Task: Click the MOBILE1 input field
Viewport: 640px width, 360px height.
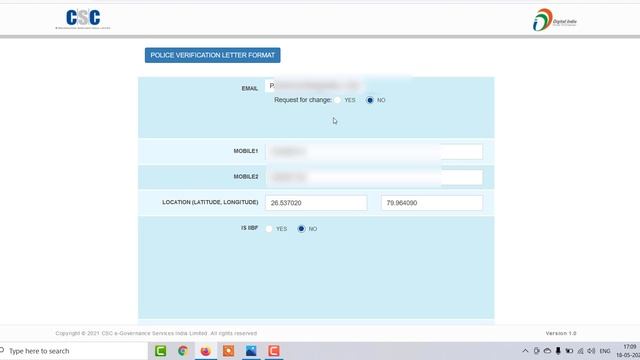Action: (374, 151)
